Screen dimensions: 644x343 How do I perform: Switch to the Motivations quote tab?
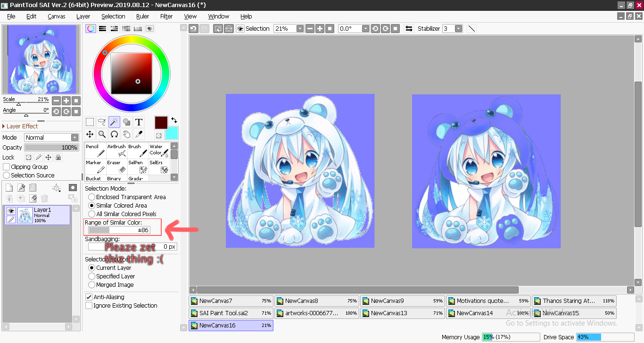coord(488,301)
